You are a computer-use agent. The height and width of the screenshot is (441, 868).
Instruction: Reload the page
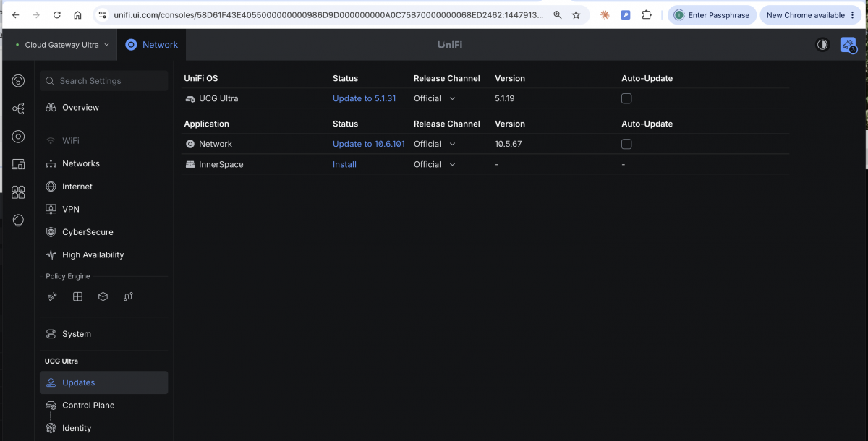[x=56, y=14]
